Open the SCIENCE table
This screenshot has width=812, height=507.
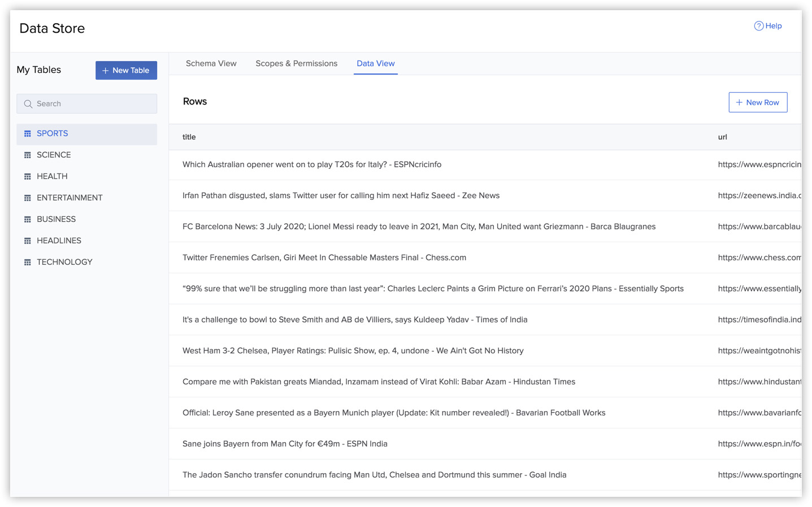tap(54, 155)
